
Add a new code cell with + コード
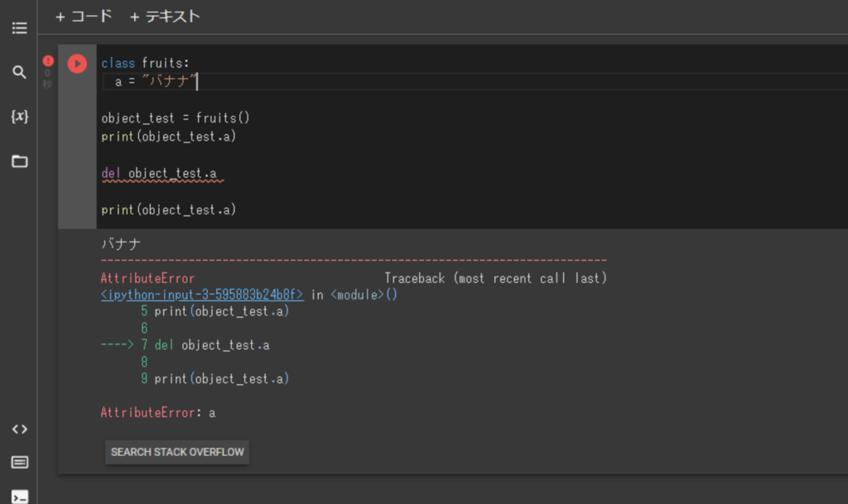pos(84,17)
